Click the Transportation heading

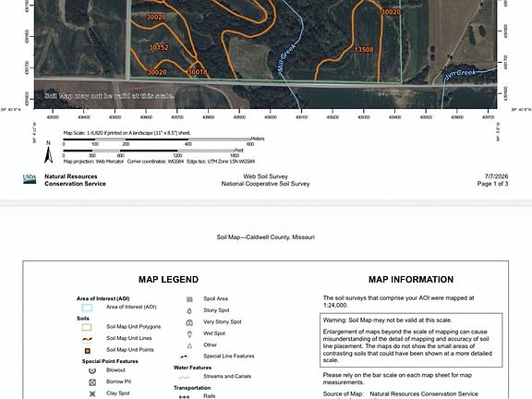[192, 388]
